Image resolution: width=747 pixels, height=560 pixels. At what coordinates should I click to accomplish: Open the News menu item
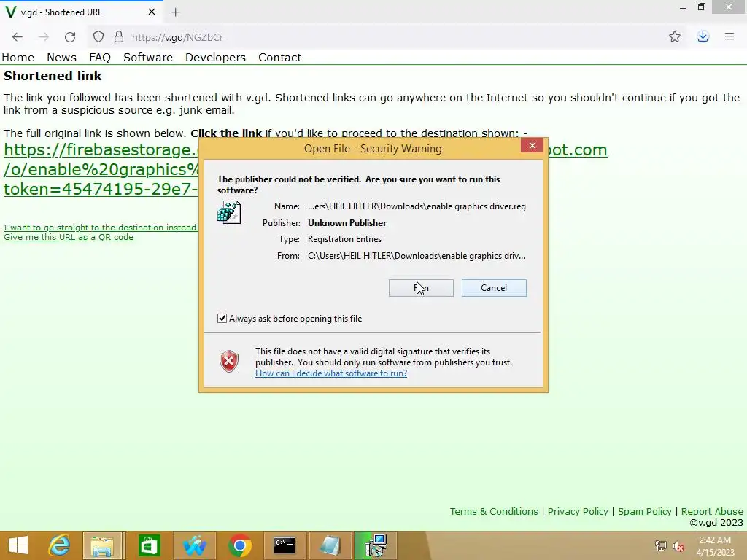click(x=61, y=58)
